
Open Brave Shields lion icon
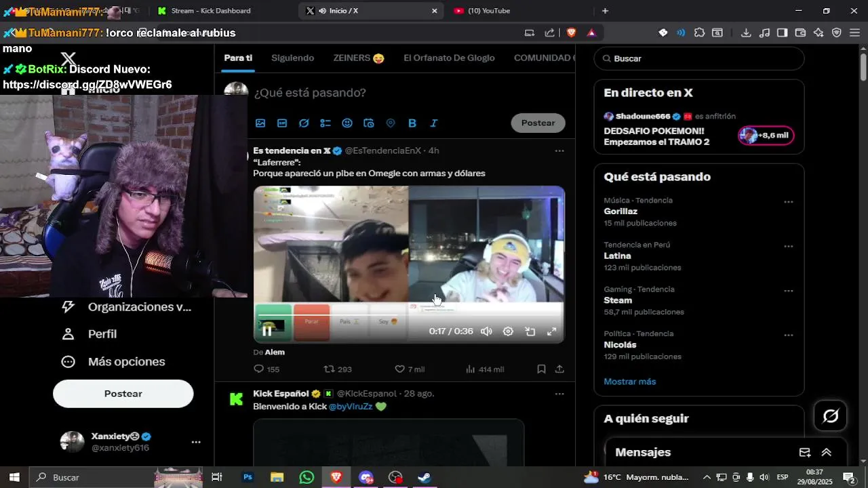pos(572,33)
